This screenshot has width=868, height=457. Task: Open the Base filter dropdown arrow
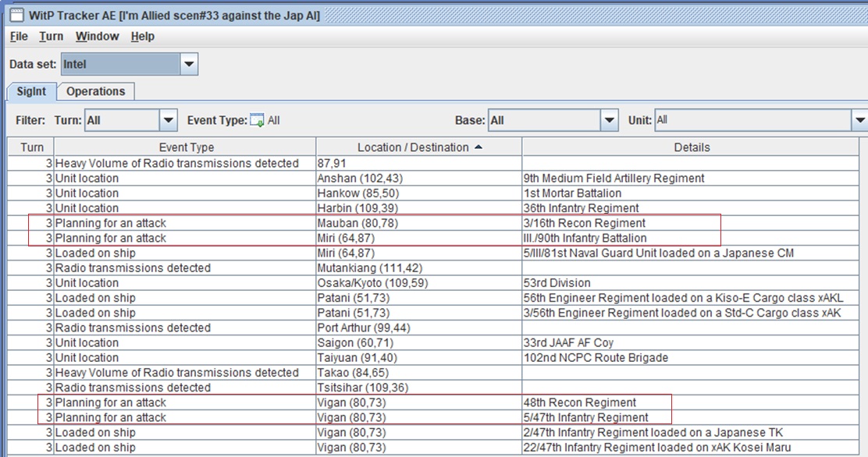point(609,120)
